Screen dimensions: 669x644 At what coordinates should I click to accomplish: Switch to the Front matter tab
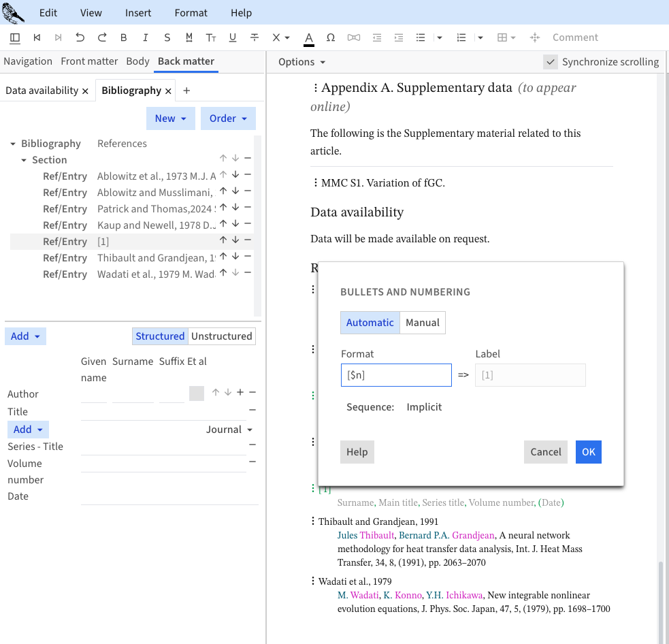[x=89, y=61]
